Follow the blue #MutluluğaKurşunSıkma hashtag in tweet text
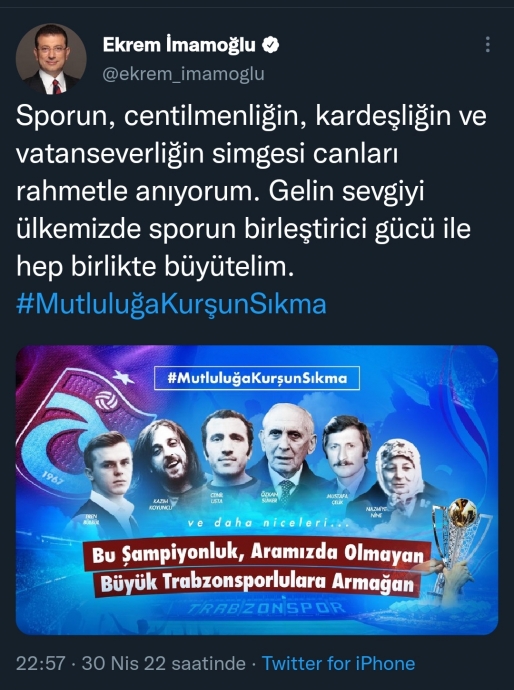The height and width of the screenshot is (690, 514). 171,304
